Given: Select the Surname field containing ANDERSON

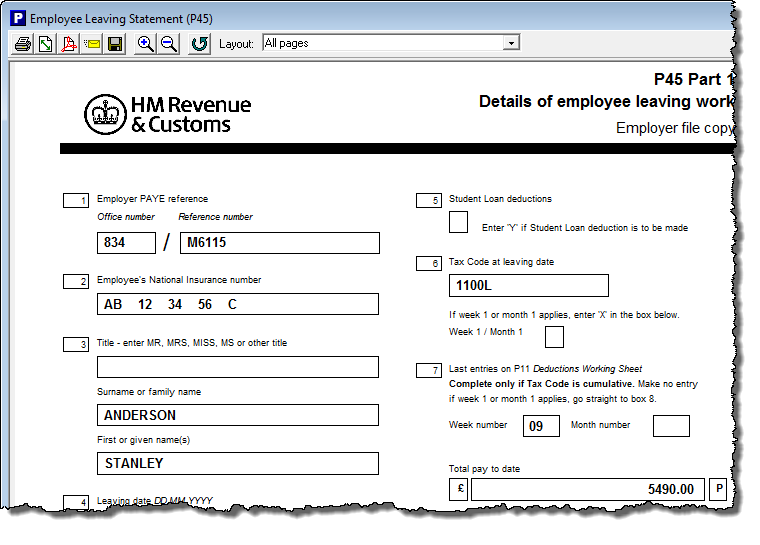Looking at the screenshot, I should click(238, 415).
